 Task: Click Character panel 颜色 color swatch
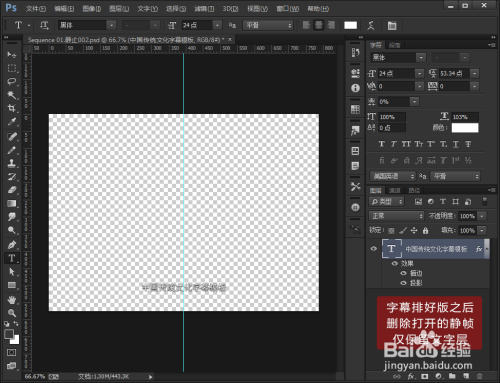(465, 128)
